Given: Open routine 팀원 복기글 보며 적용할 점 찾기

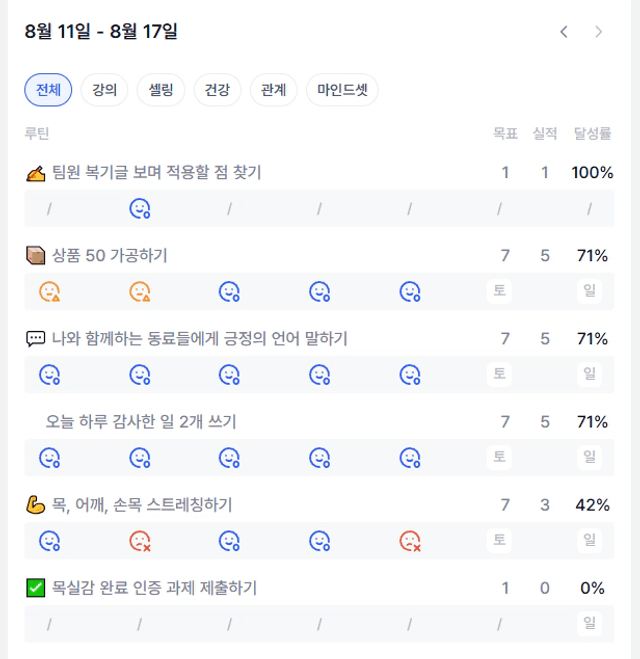Looking at the screenshot, I should [156, 172].
